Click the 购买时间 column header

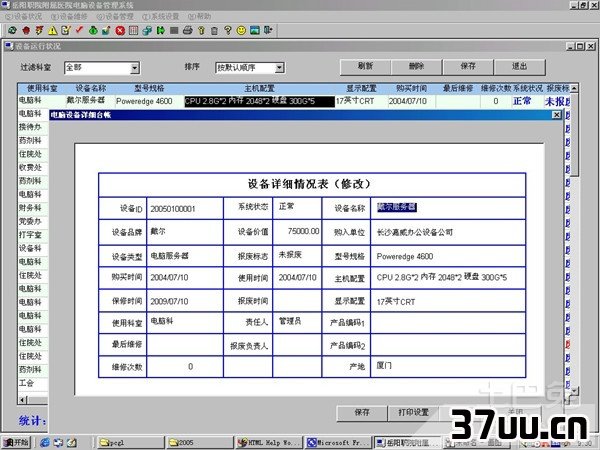pyautogui.click(x=412, y=88)
